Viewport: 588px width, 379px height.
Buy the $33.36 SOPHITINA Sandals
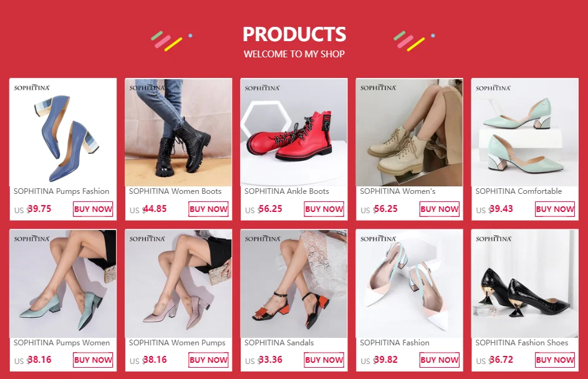point(324,360)
